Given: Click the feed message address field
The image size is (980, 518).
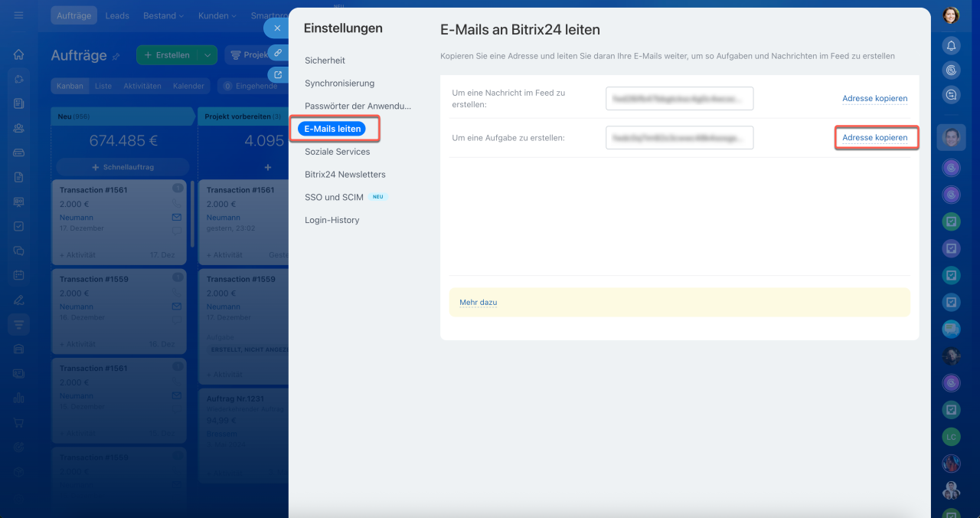Looking at the screenshot, I should tap(679, 98).
